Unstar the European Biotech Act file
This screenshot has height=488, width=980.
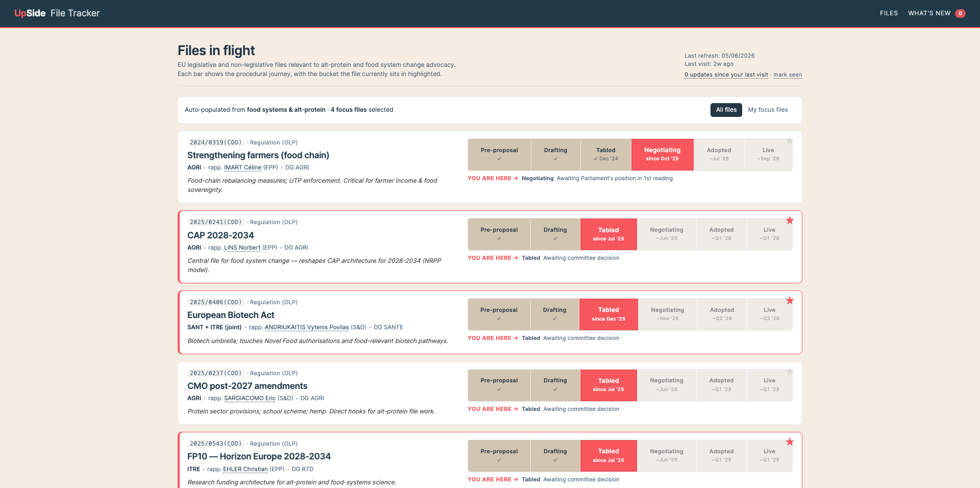point(790,301)
